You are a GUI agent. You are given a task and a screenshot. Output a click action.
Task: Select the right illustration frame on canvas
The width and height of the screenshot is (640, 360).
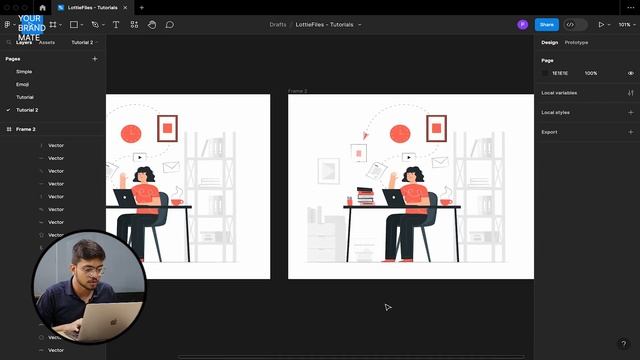[411, 187]
